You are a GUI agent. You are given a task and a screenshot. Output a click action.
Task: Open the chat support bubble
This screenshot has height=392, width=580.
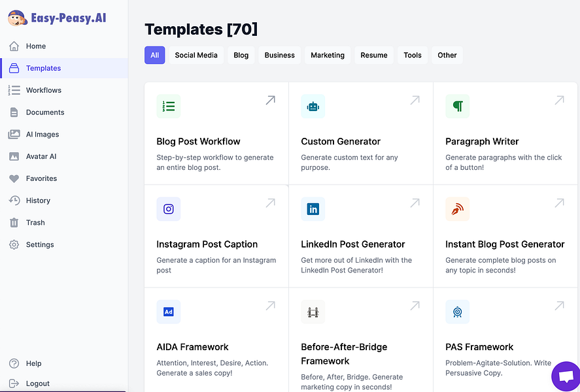tap(566, 377)
